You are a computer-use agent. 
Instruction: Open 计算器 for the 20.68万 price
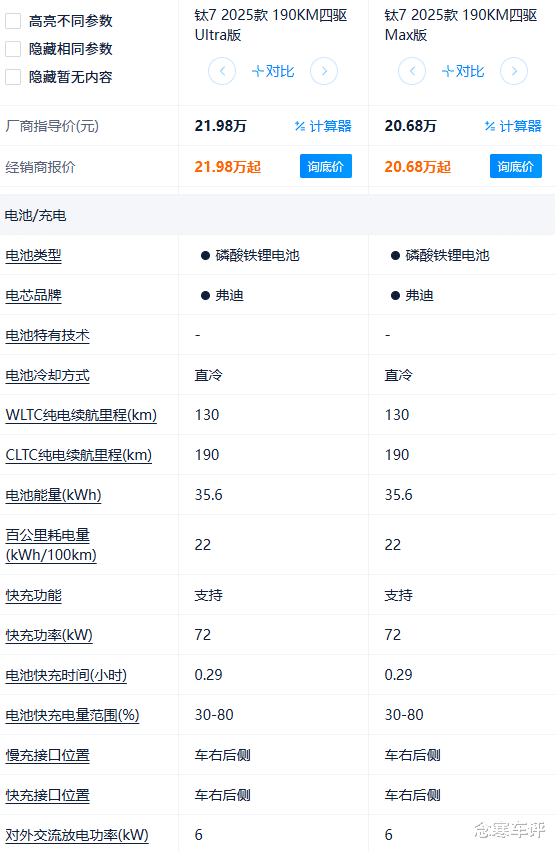513,126
